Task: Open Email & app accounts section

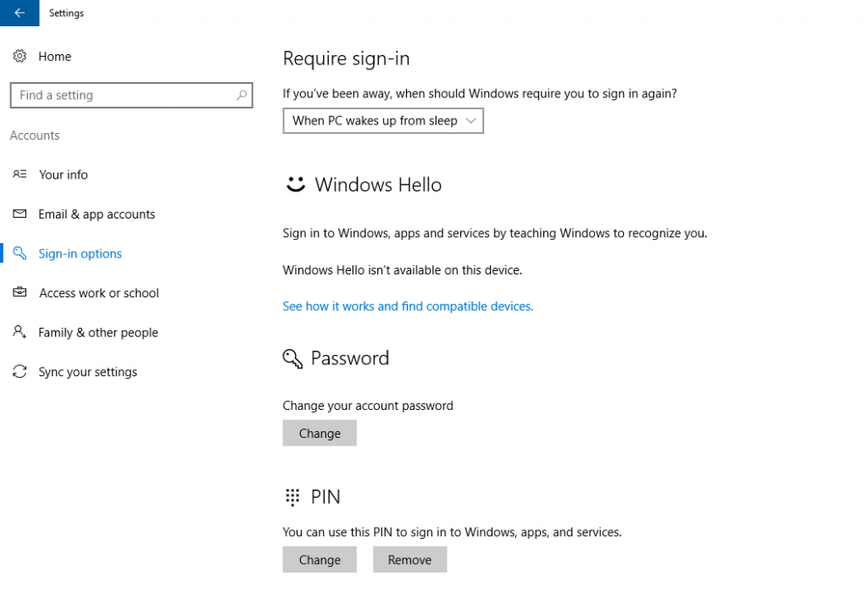Action: coord(97,214)
